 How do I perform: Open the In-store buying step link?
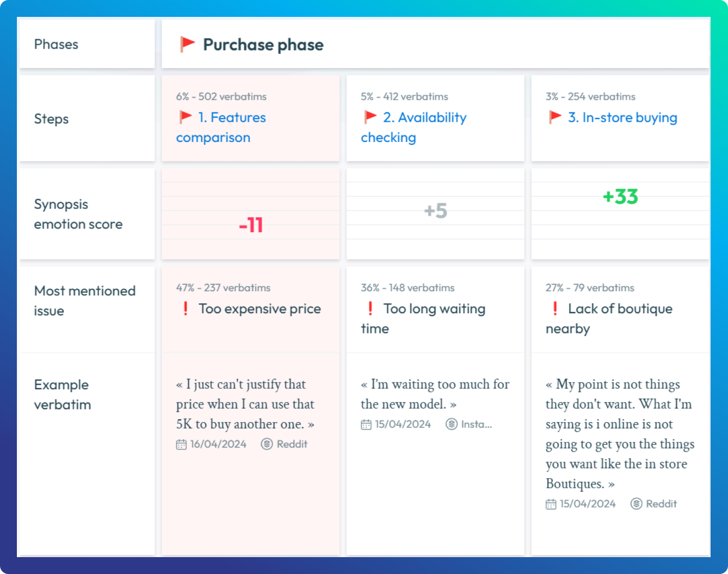(x=622, y=117)
